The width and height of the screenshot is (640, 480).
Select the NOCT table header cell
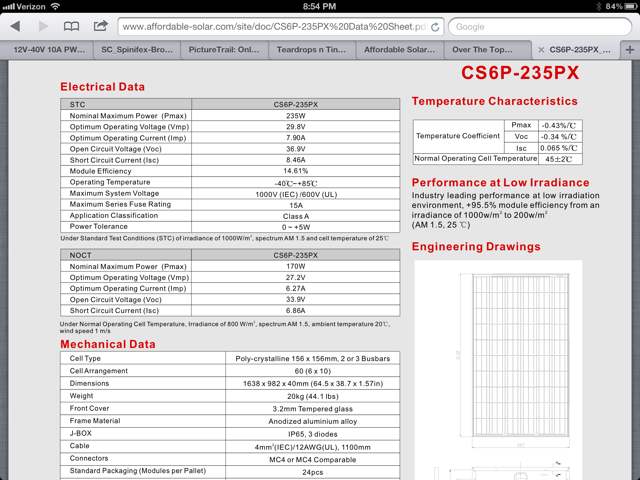point(126,255)
